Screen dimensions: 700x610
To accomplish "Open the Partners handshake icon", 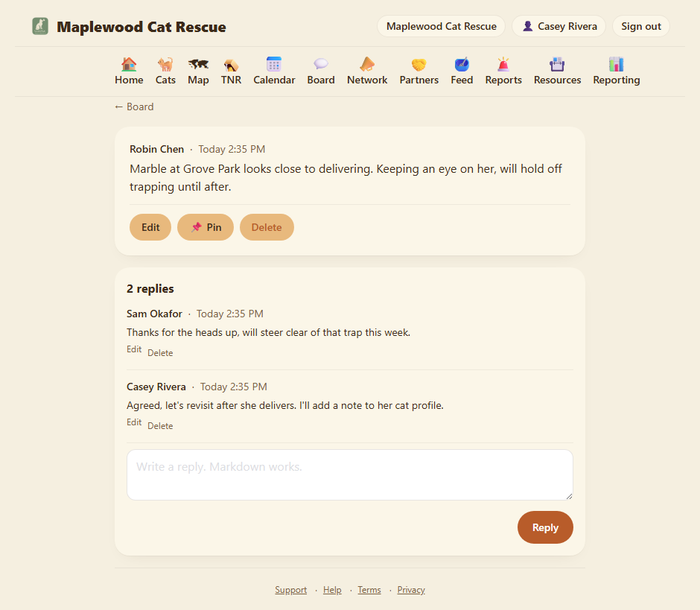I will coord(419,64).
